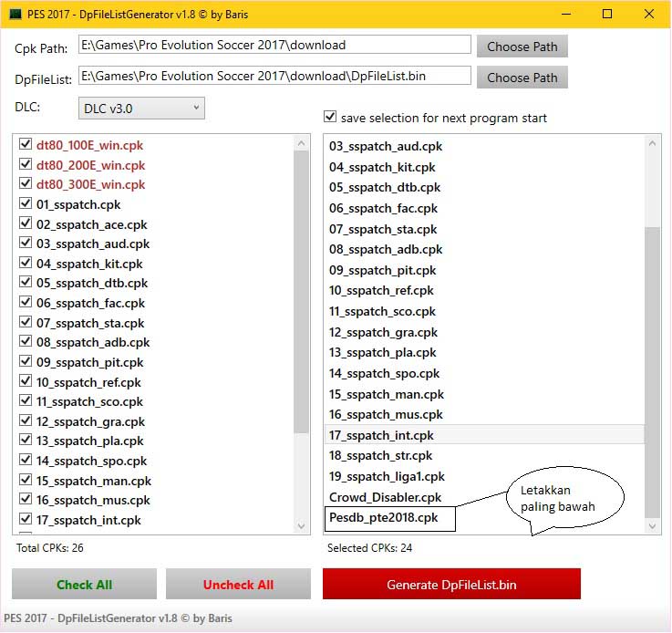Screen dimensions: 672x633
Task: Click the left list scrollbar thumb
Action: coord(302,292)
